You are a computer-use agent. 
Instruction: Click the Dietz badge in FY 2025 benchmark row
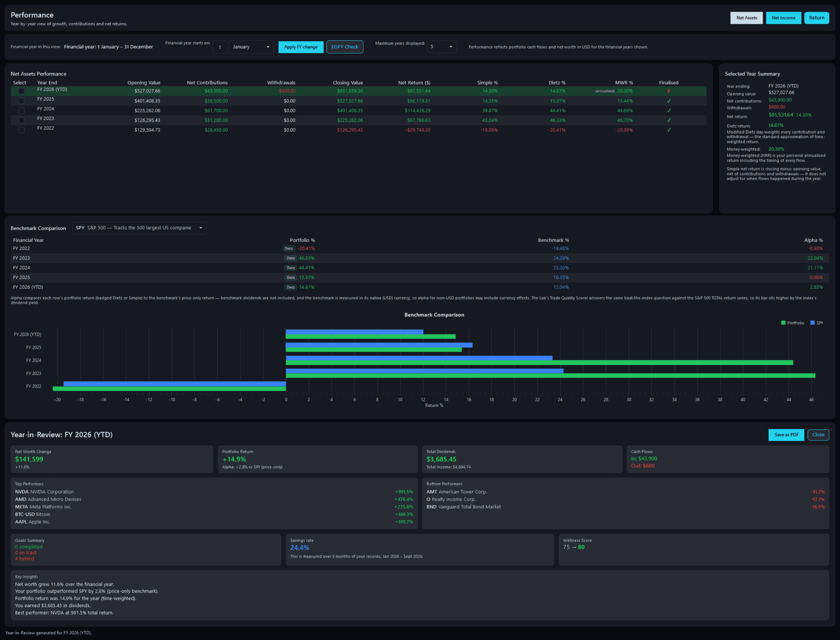pos(291,278)
